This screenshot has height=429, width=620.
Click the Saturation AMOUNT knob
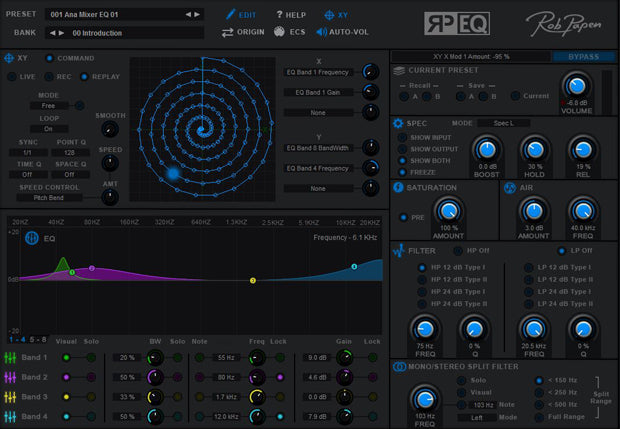[x=448, y=211]
